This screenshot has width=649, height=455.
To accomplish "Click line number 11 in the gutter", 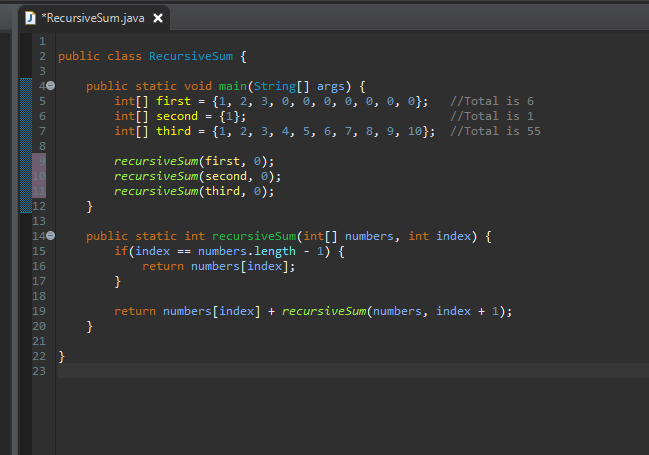I will (39, 191).
